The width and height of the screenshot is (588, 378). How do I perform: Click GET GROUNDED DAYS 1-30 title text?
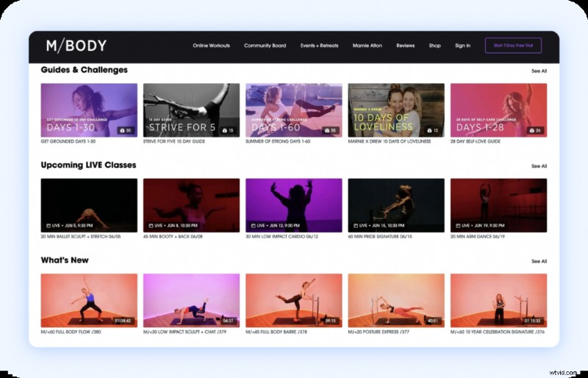point(68,141)
